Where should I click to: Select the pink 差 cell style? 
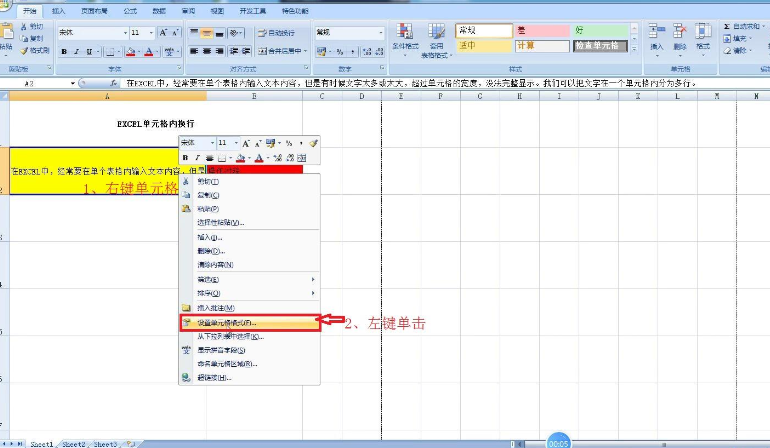point(542,30)
